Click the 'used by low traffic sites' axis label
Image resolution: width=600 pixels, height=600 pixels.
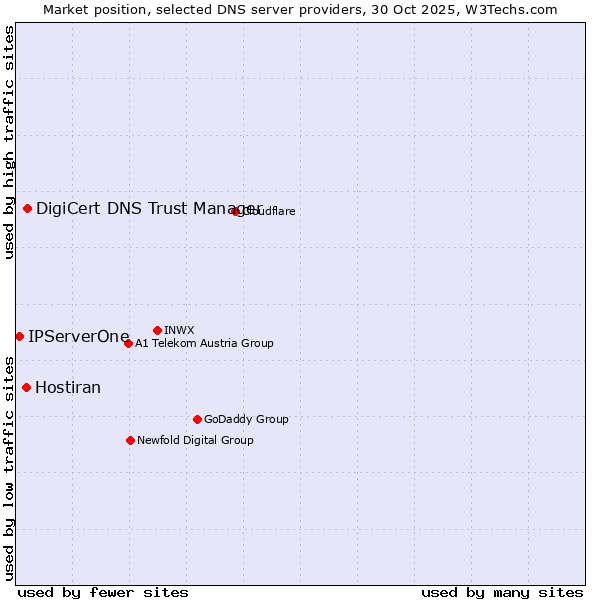9,467
